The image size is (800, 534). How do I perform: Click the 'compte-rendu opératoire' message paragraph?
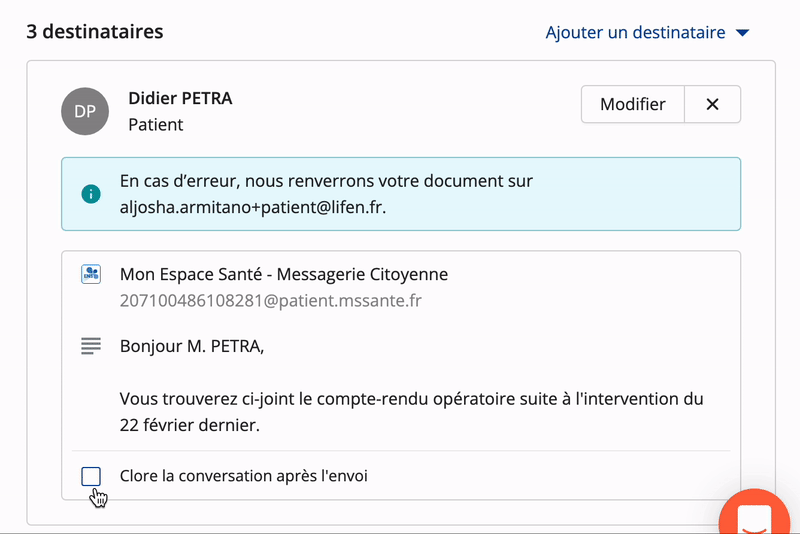click(x=412, y=412)
